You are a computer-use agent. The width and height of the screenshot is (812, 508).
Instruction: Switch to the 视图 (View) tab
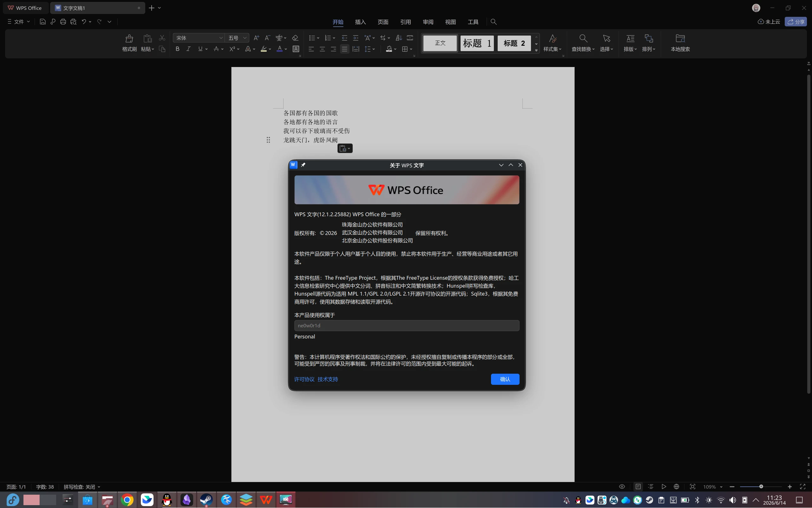pyautogui.click(x=450, y=22)
